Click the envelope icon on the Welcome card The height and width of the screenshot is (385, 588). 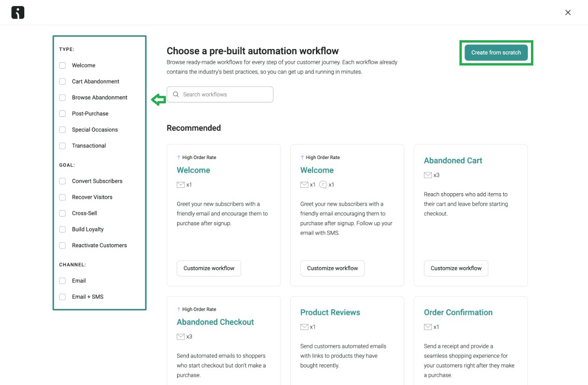click(180, 184)
